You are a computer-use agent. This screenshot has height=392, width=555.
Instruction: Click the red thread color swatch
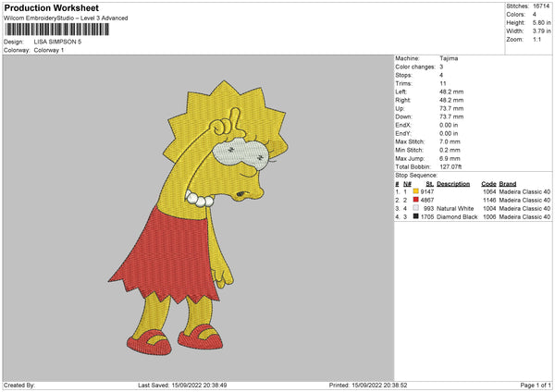click(x=415, y=200)
